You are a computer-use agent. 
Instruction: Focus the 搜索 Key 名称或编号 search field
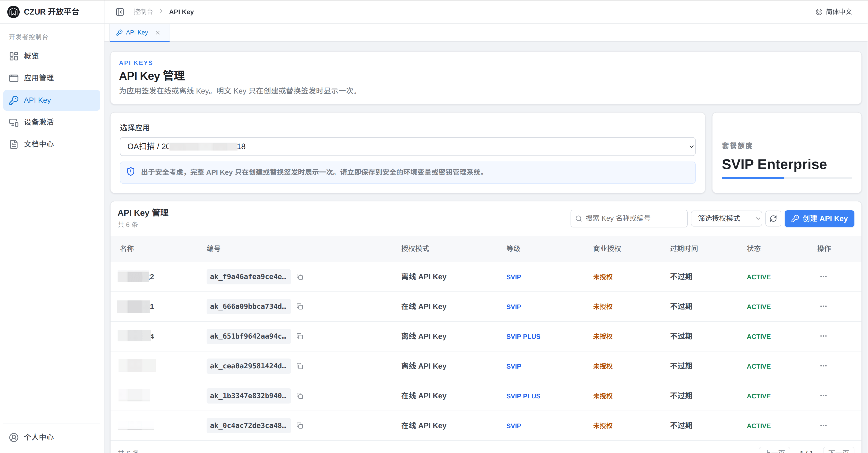629,219
